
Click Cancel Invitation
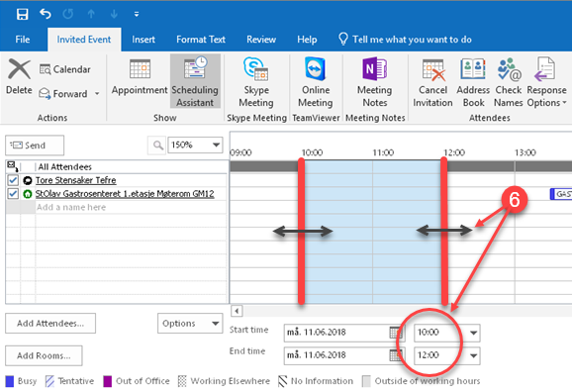pyautogui.click(x=432, y=82)
